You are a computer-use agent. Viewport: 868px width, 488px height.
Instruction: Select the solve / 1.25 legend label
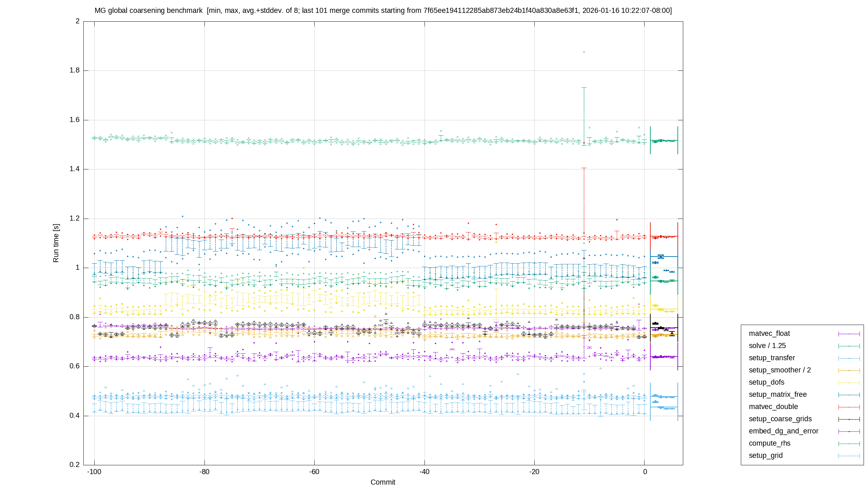click(767, 346)
